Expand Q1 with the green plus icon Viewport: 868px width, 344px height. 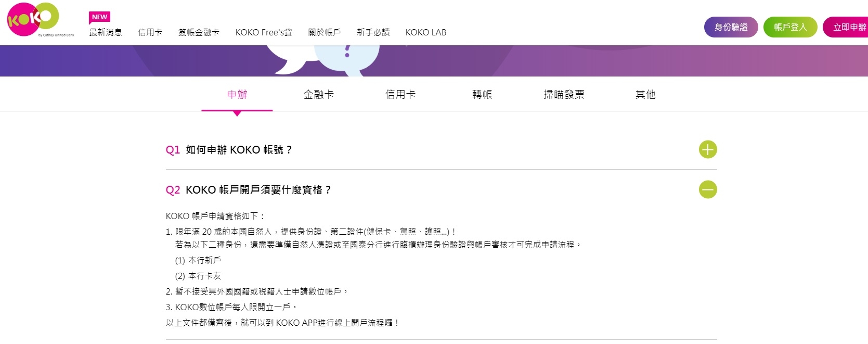point(707,149)
